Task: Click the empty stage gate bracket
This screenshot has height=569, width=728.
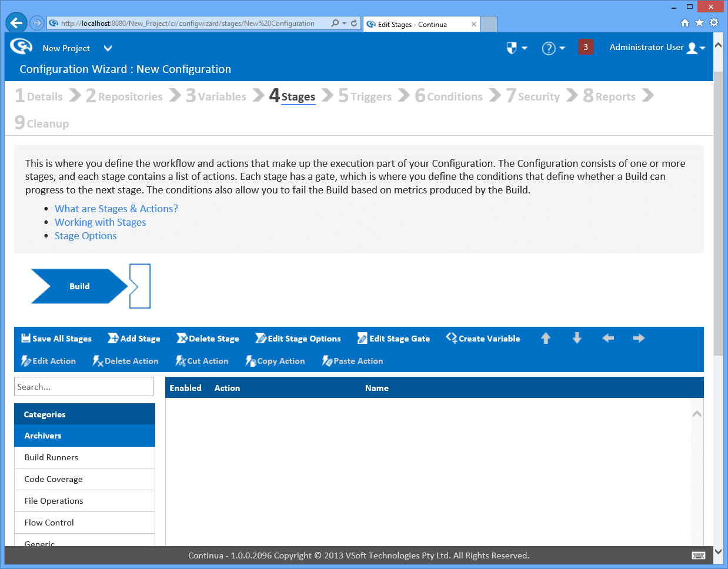Action: [x=140, y=286]
